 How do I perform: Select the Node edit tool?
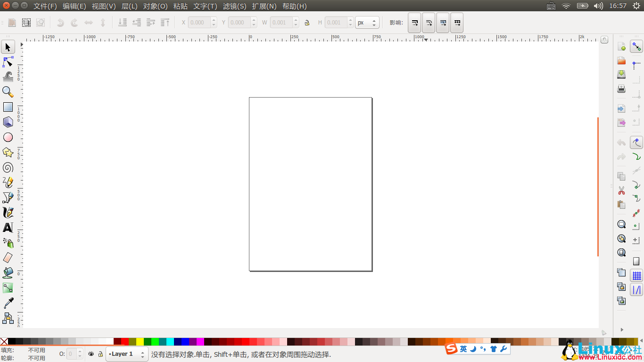8,62
